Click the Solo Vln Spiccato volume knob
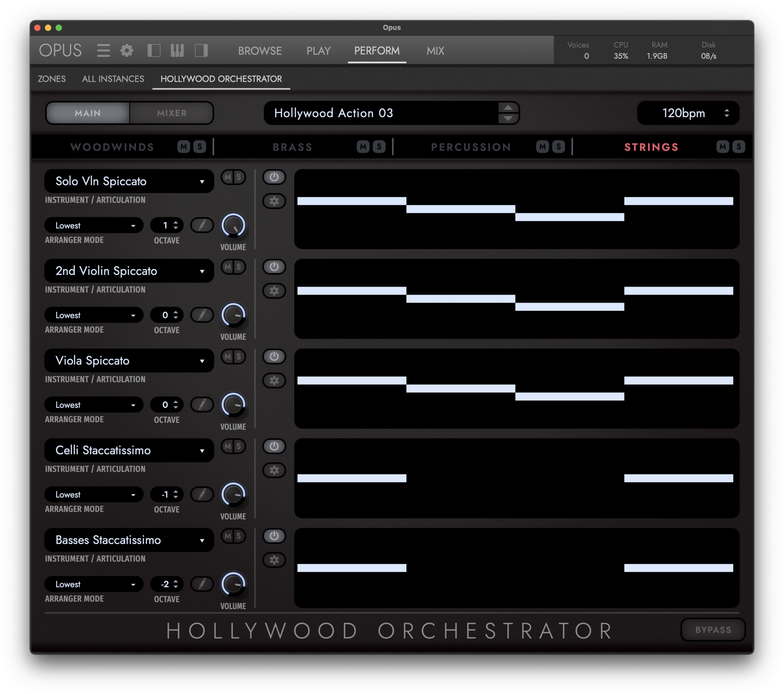This screenshot has width=784, height=694. (233, 225)
